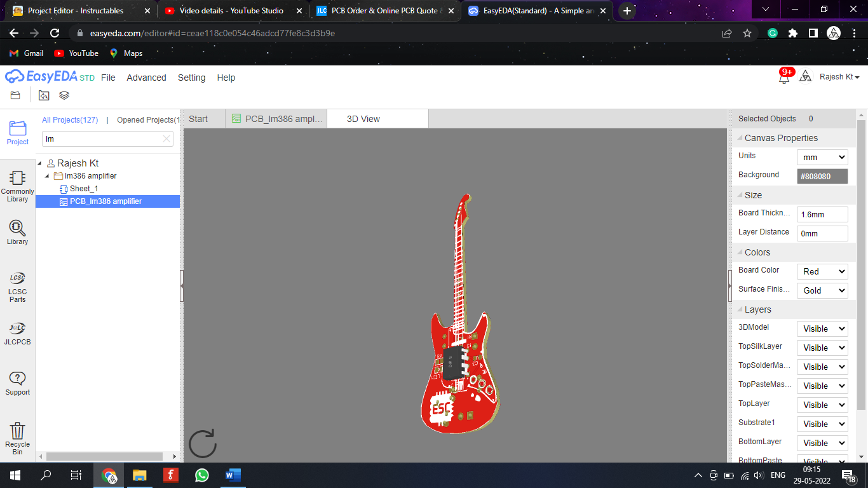Open the Support sidebar item

click(18, 383)
